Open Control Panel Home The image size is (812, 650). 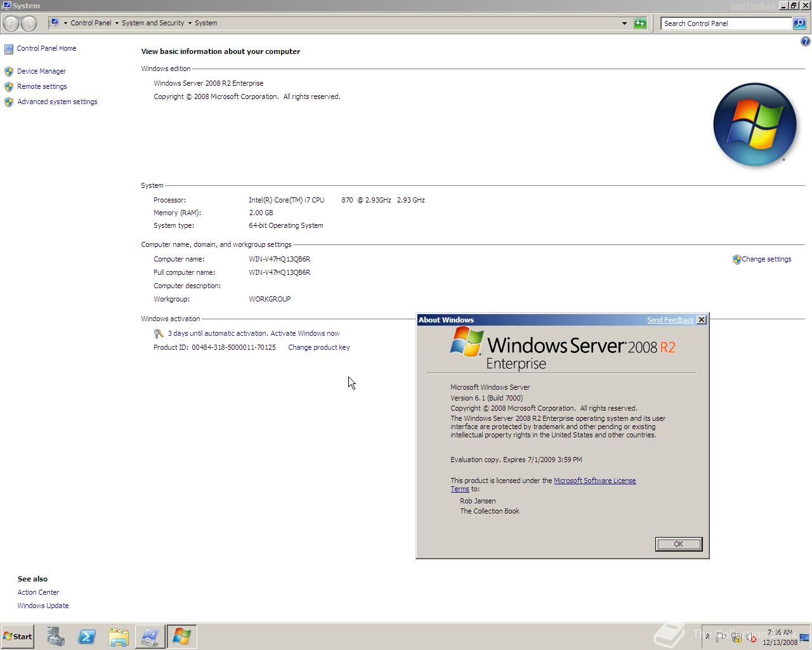46,48
